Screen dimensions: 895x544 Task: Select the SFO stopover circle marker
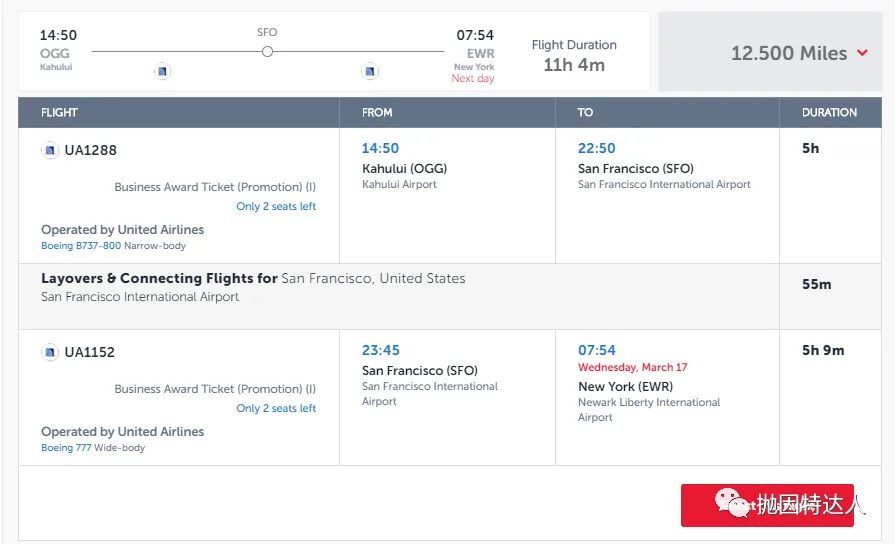tap(267, 51)
